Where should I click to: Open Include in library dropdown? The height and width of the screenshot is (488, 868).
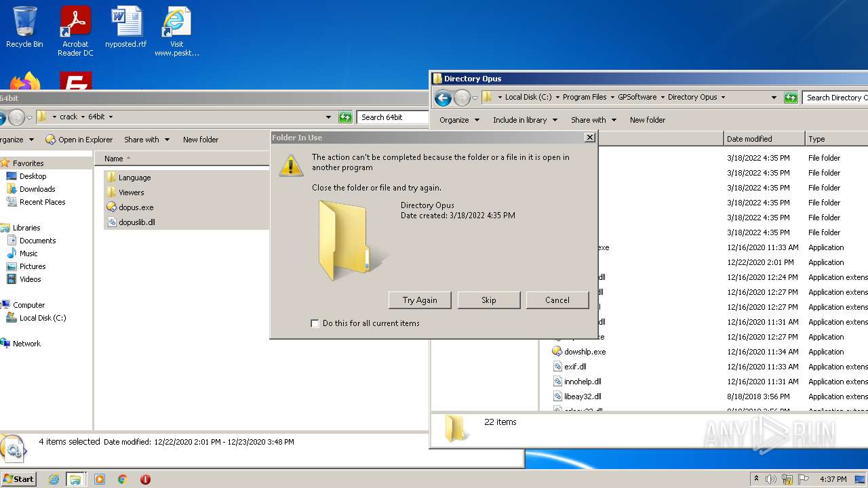point(525,120)
